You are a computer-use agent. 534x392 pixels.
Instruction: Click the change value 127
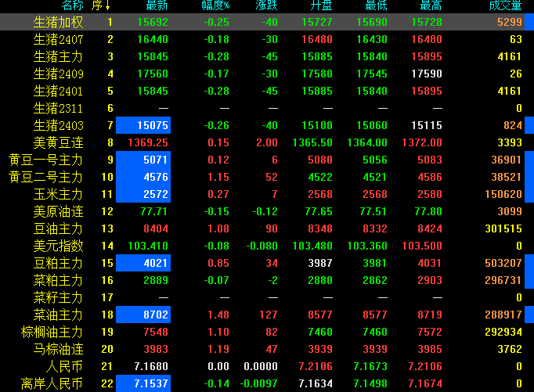pyautogui.click(x=269, y=315)
